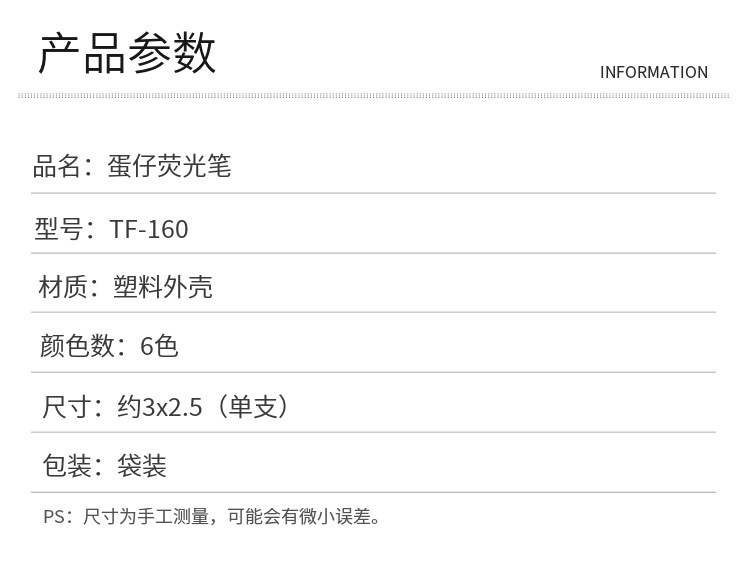Select the 品名 field label
This screenshot has height=567, width=750.
point(57,166)
